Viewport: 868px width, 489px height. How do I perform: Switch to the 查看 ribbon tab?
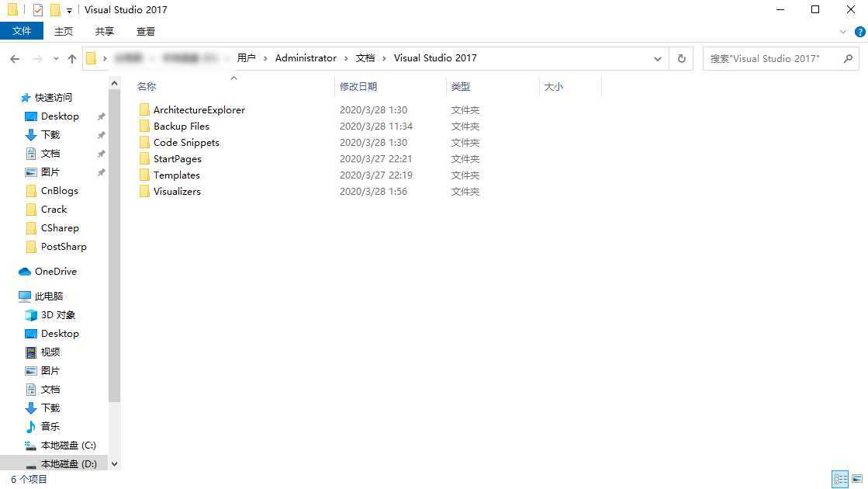tap(146, 32)
